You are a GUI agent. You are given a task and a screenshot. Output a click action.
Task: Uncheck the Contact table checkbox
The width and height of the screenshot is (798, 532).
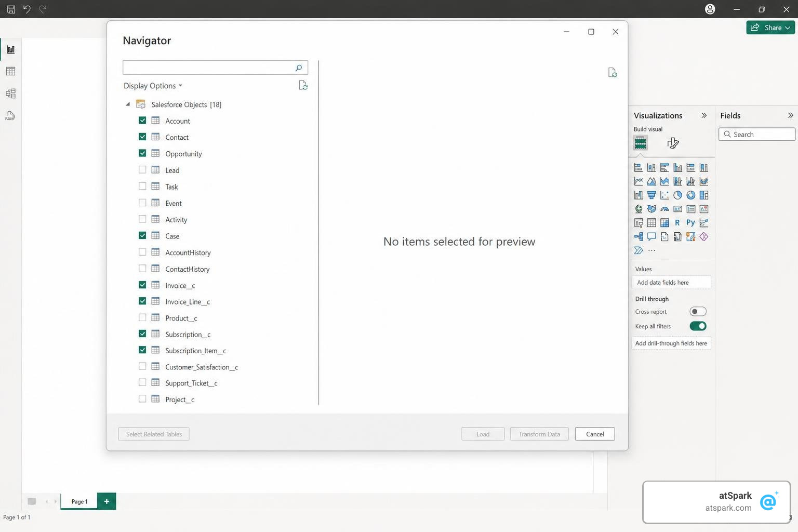(x=142, y=137)
